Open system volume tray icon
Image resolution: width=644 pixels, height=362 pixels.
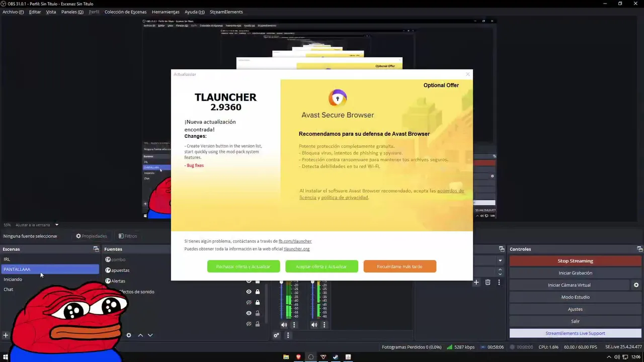pos(617,357)
